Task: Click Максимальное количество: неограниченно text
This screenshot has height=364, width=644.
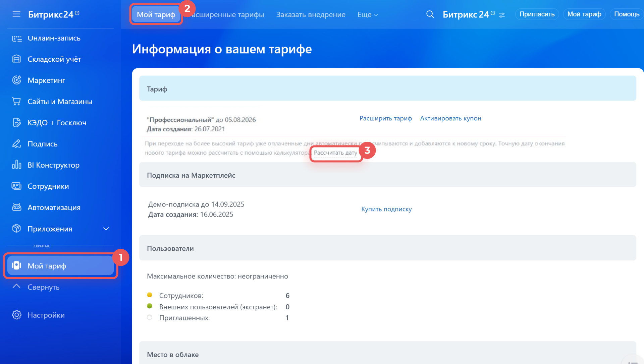Action: tap(217, 277)
